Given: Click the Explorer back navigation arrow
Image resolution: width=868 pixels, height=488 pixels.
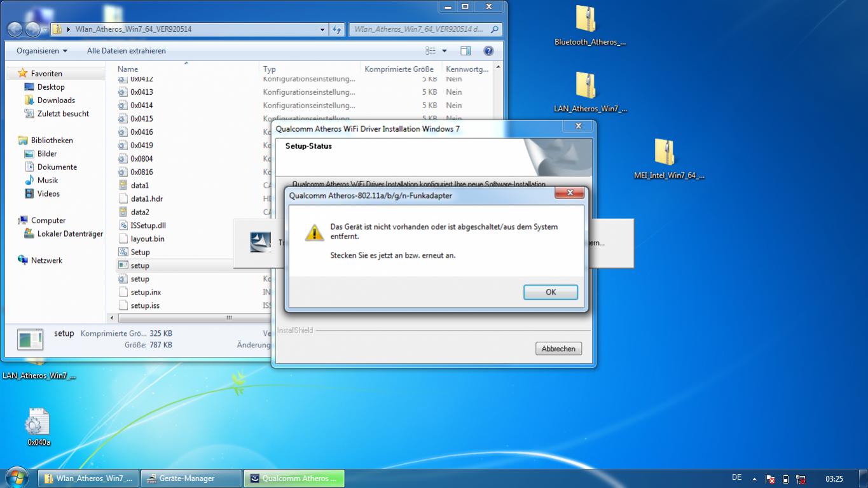Looking at the screenshot, I should [15, 29].
